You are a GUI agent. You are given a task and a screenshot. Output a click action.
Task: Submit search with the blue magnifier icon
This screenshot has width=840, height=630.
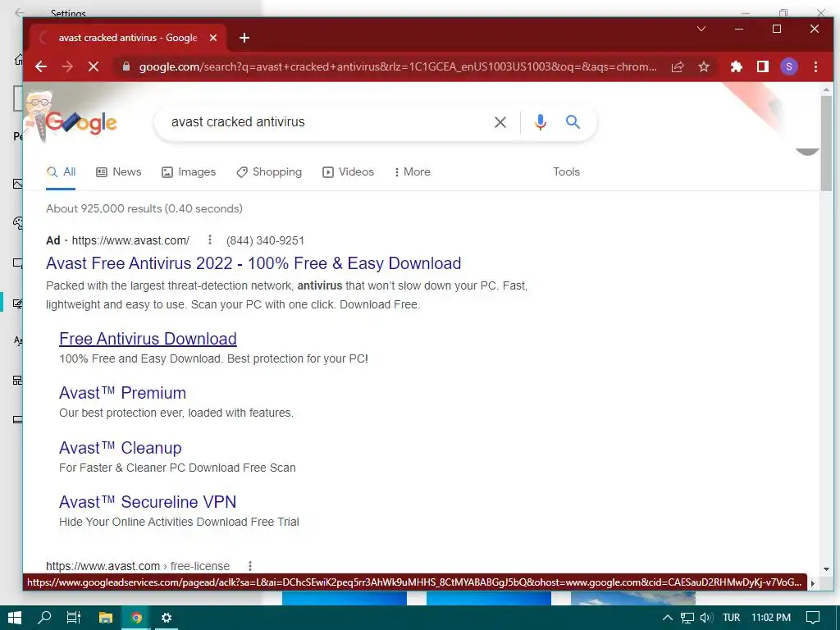pos(573,122)
